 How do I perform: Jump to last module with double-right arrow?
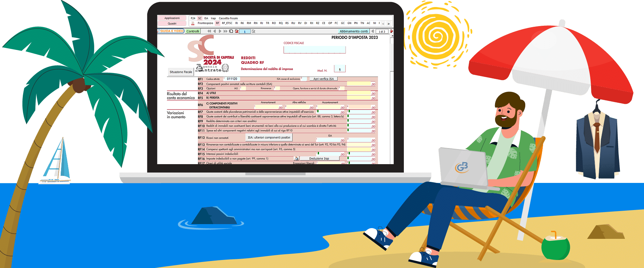(225, 31)
